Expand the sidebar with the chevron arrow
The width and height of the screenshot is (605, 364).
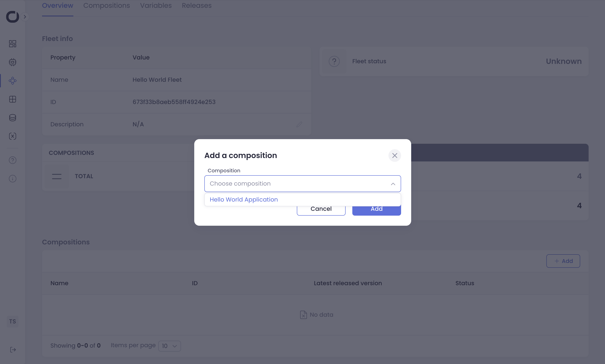pyautogui.click(x=25, y=17)
